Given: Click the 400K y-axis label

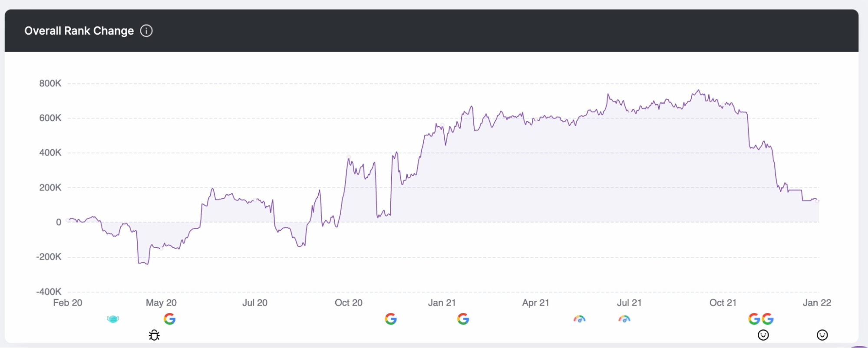Looking at the screenshot, I should point(50,153).
